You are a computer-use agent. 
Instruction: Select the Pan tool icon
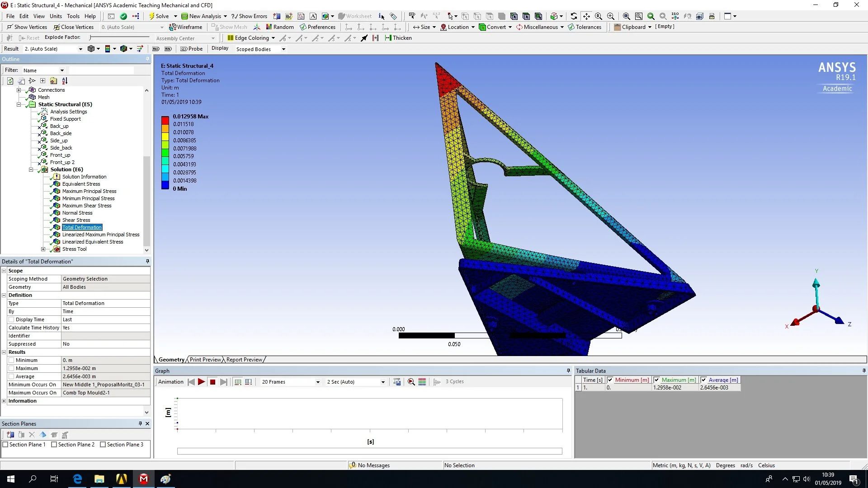(586, 16)
